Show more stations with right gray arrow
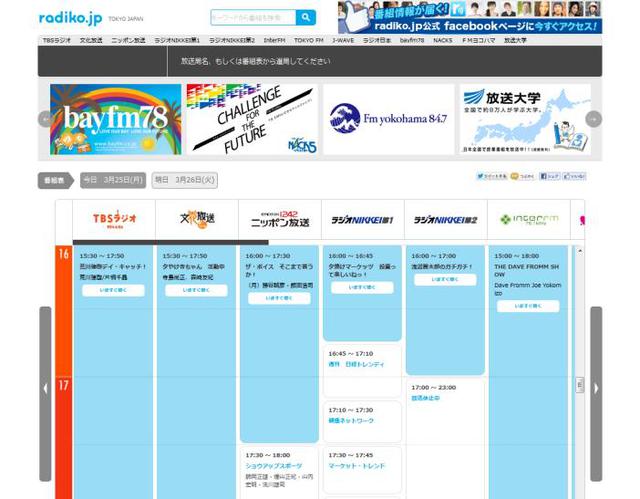 [x=596, y=394]
